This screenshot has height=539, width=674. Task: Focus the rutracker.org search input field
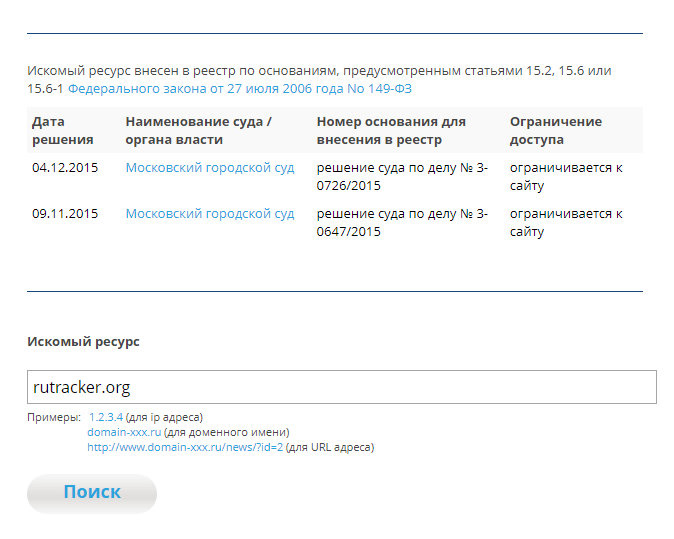[x=342, y=387]
